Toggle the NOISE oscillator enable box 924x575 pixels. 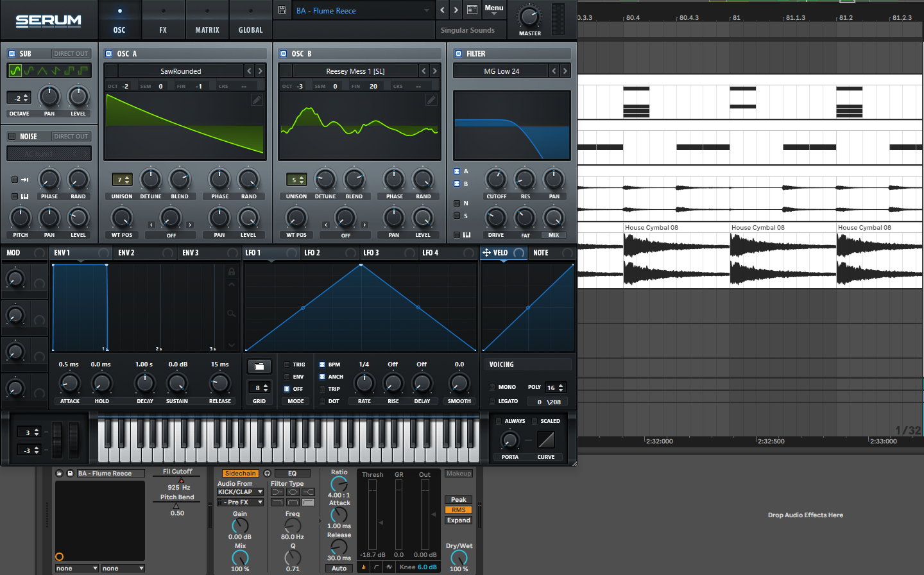pyautogui.click(x=12, y=137)
